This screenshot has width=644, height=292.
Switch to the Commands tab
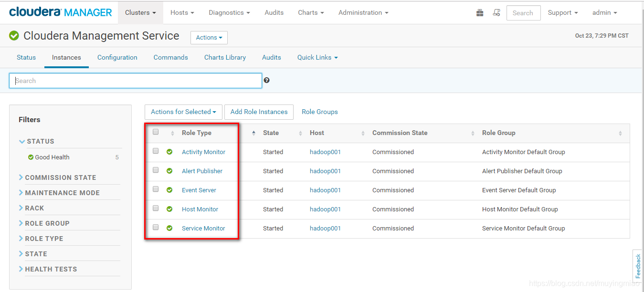point(170,57)
